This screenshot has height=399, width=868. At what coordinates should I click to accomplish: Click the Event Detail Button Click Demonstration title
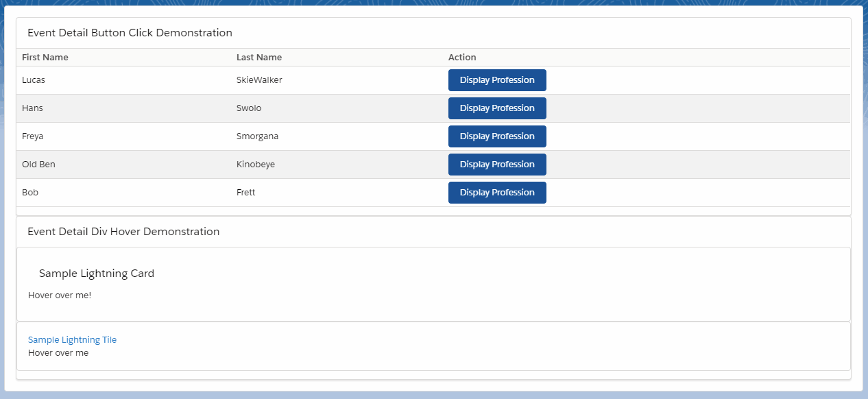130,33
